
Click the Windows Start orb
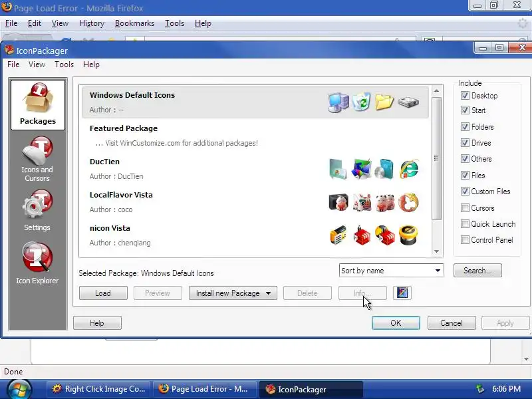(x=19, y=389)
